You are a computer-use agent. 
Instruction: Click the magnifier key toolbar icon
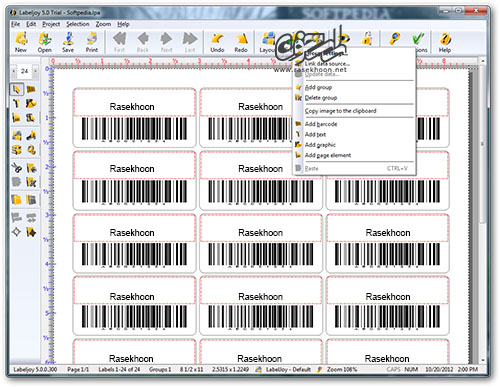click(395, 39)
